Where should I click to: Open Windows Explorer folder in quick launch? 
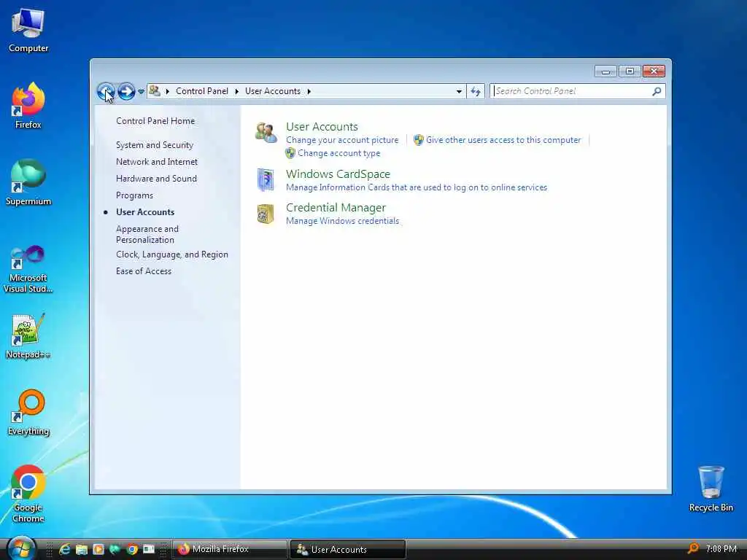[x=82, y=549]
